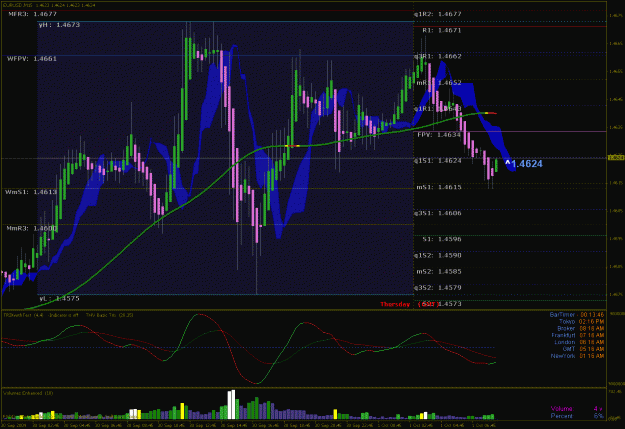The image size is (625, 429).
Task: Click the Frankfurt time clock row
Action: click(578, 335)
